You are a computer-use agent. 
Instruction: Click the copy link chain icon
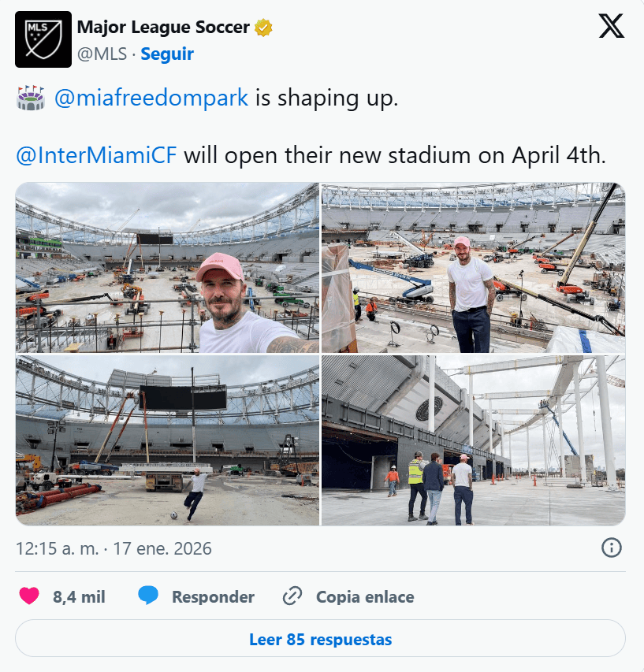292,596
